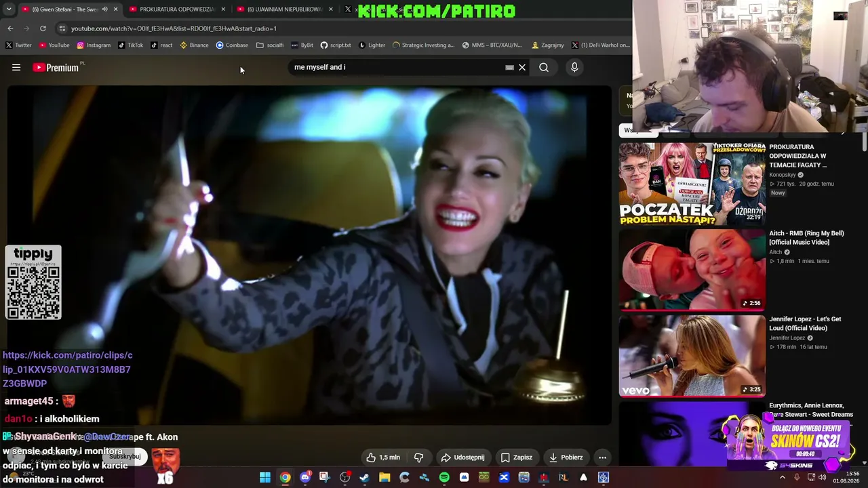868x488 pixels.
Task: Clear the search box with the X icon
Action: (522, 67)
